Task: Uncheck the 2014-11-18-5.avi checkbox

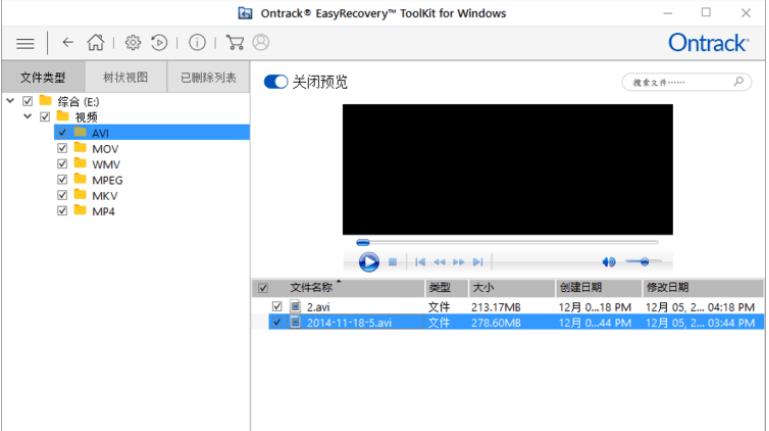Action: (277, 323)
